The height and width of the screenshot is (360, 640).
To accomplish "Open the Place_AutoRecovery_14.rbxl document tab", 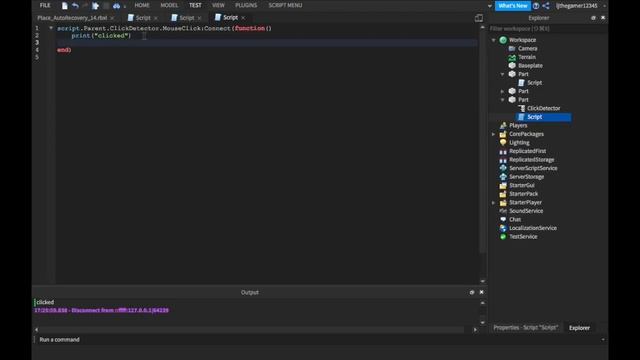I will pyautogui.click(x=72, y=18).
